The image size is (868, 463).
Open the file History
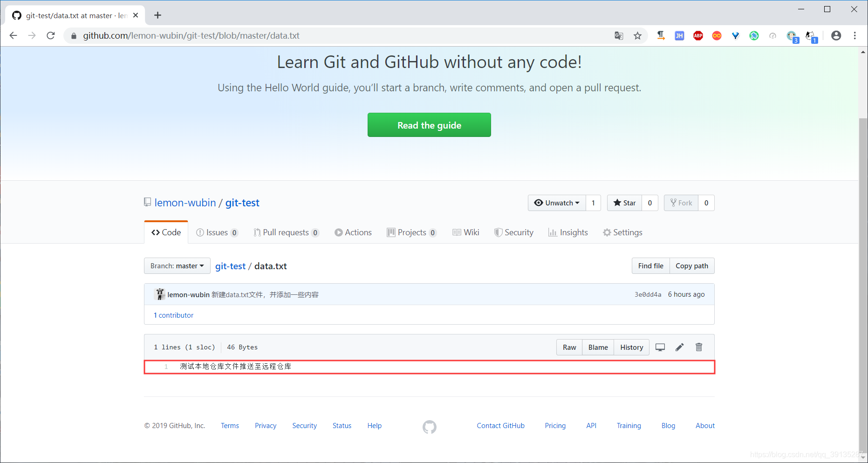pyautogui.click(x=631, y=347)
